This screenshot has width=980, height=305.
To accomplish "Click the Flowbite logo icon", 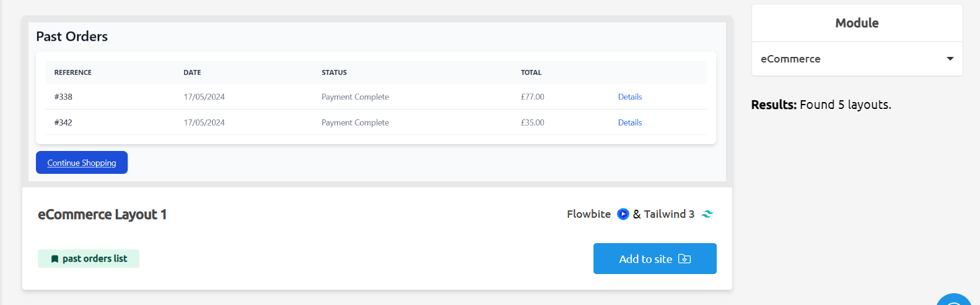I will tap(623, 214).
